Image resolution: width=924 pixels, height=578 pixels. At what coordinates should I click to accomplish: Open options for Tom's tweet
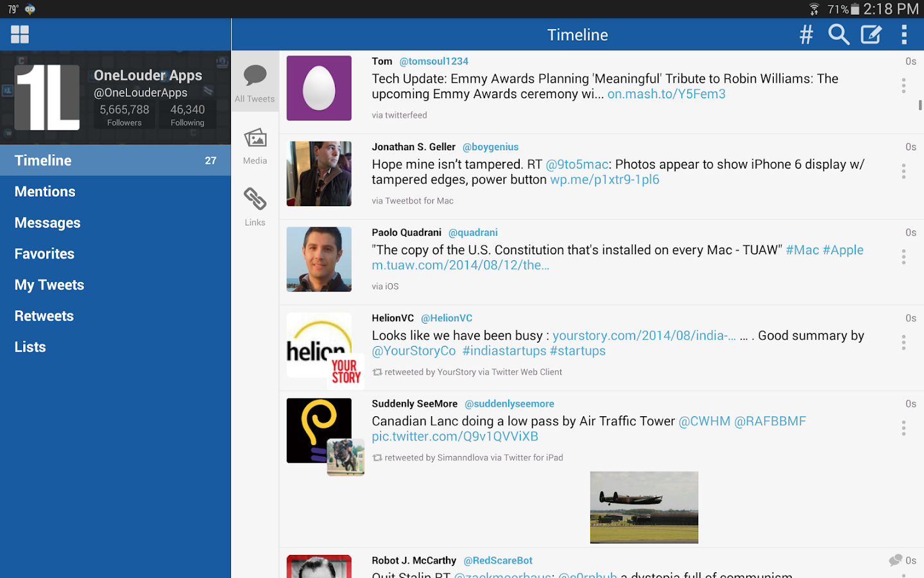coord(903,85)
